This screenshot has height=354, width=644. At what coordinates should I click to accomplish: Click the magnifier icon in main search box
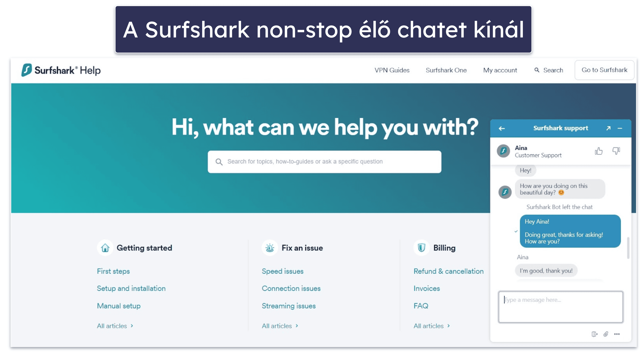[x=219, y=162]
